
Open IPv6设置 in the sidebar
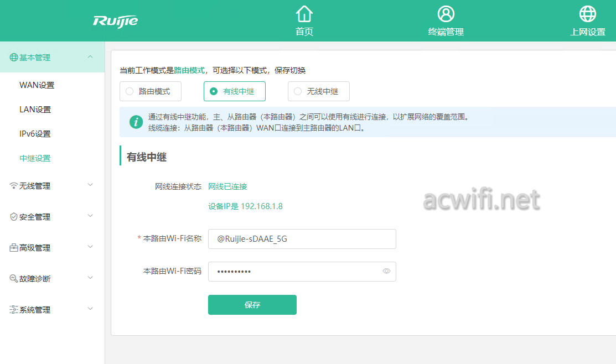35,134
